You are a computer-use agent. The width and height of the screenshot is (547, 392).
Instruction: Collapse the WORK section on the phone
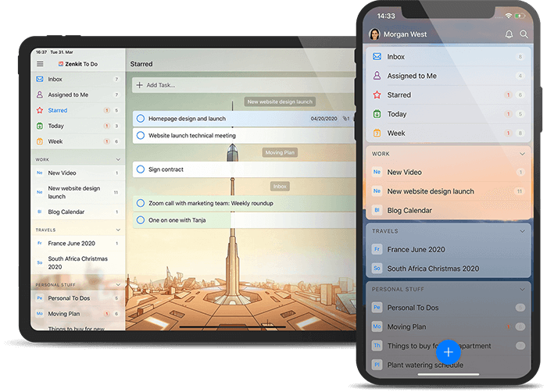(x=523, y=154)
